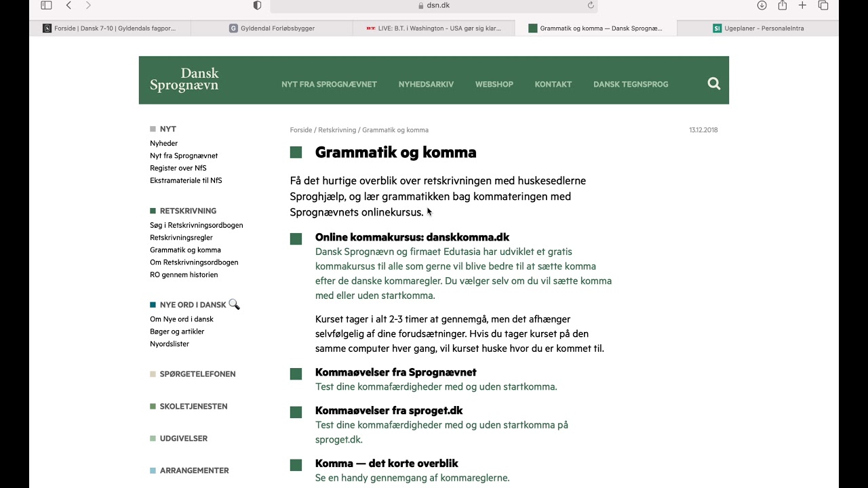
Task: Open the Kommaøvelser fra Sprognævnet heading link
Action: click(x=395, y=372)
